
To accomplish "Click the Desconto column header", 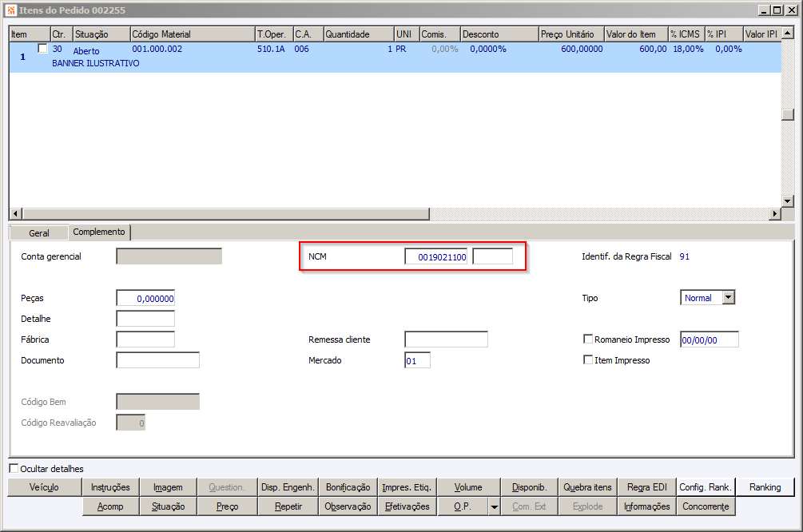I will [499, 34].
